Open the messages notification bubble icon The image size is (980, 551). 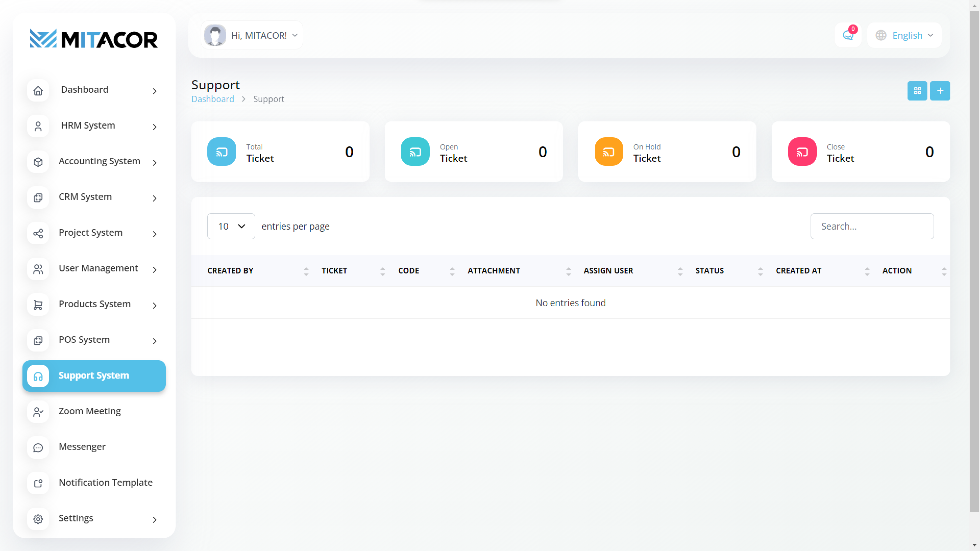848,35
